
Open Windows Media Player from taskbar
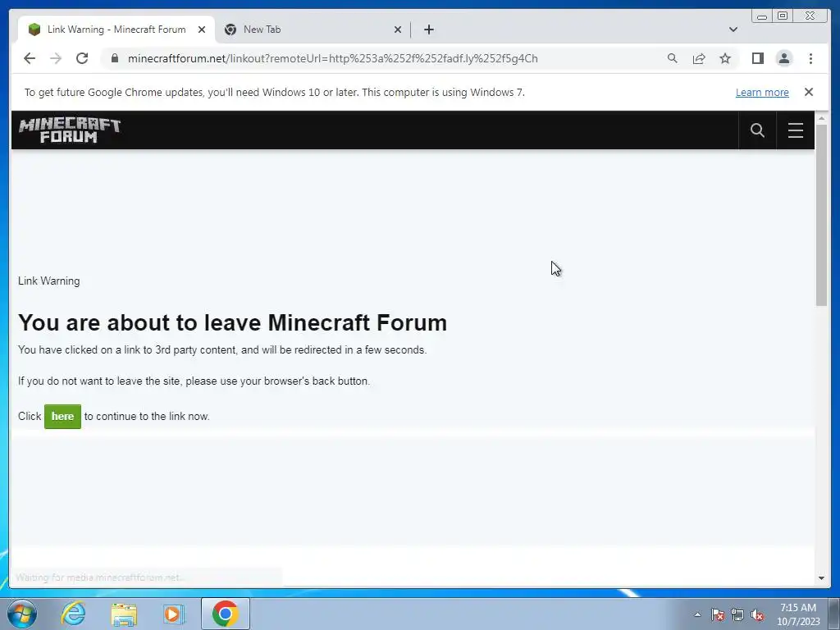173,614
